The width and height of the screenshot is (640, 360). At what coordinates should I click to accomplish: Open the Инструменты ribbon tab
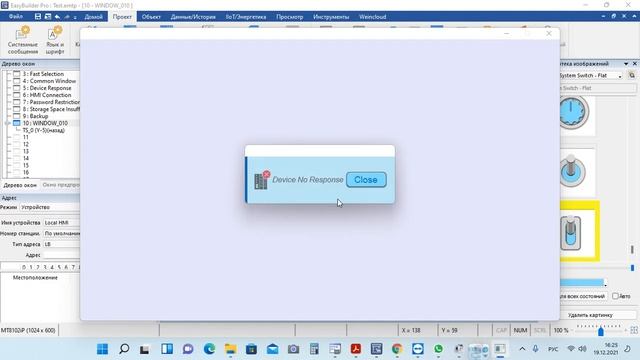click(331, 17)
